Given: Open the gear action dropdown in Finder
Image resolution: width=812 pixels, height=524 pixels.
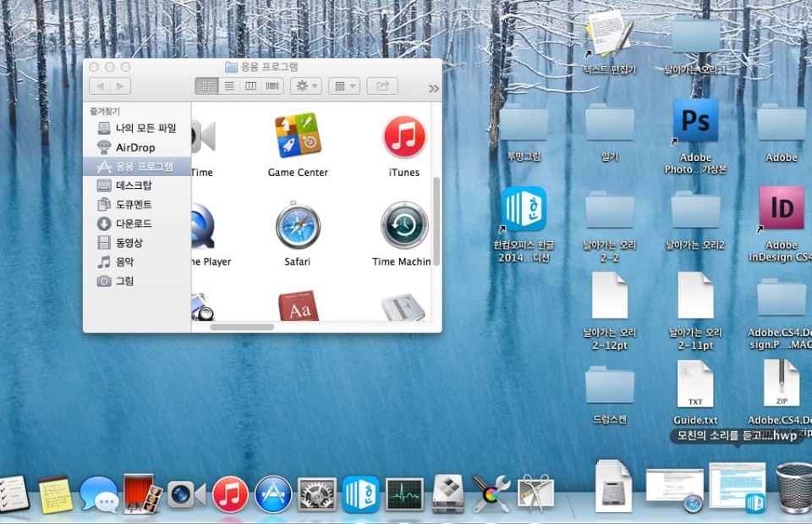Looking at the screenshot, I should pyautogui.click(x=305, y=86).
